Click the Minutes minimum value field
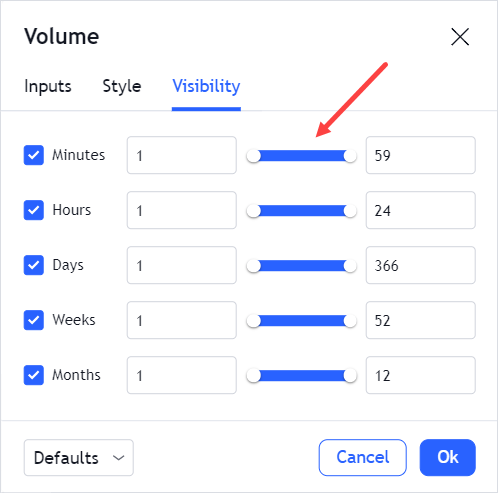This screenshot has height=493, width=498. click(x=182, y=155)
